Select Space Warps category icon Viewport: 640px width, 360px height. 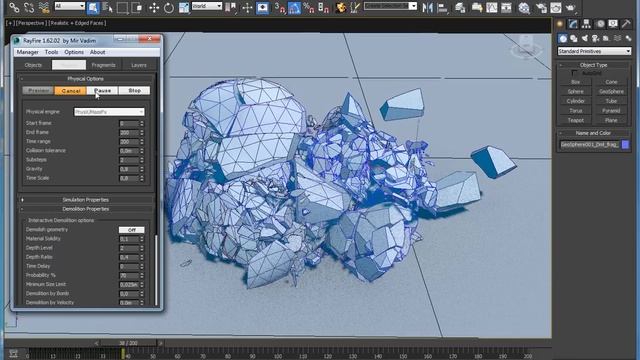[617, 38]
